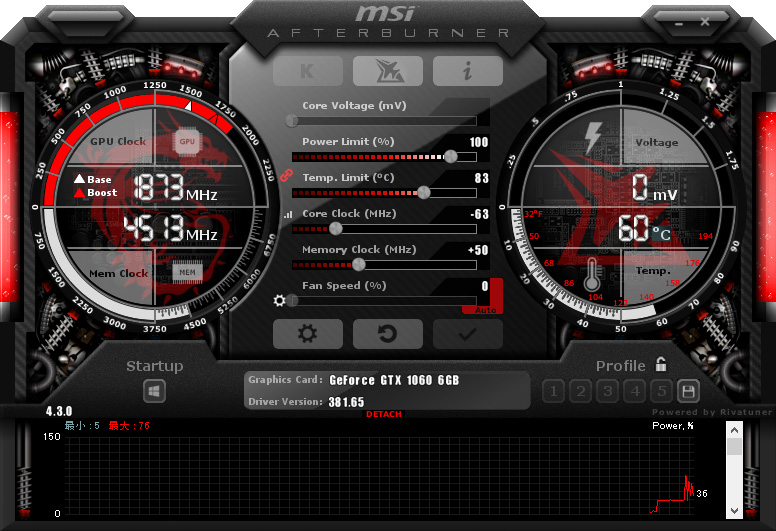Click the Powered by Rivatuner text
The width and height of the screenshot is (776, 531).
[x=712, y=412]
